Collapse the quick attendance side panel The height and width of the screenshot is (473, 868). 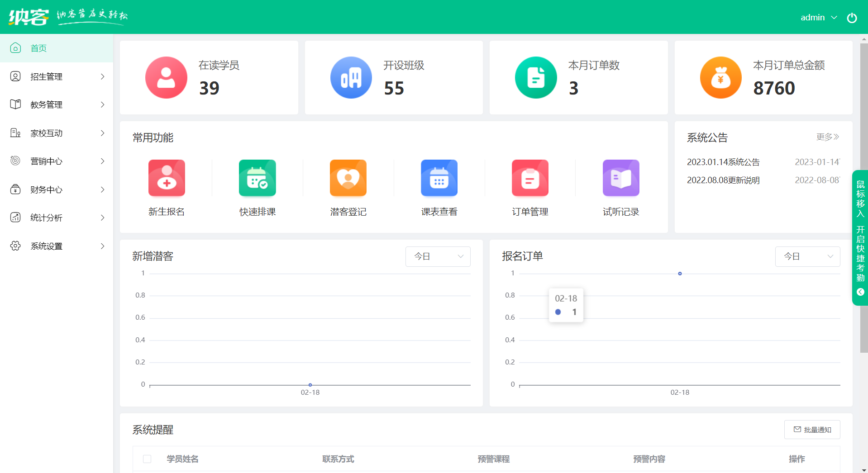pyautogui.click(x=860, y=292)
